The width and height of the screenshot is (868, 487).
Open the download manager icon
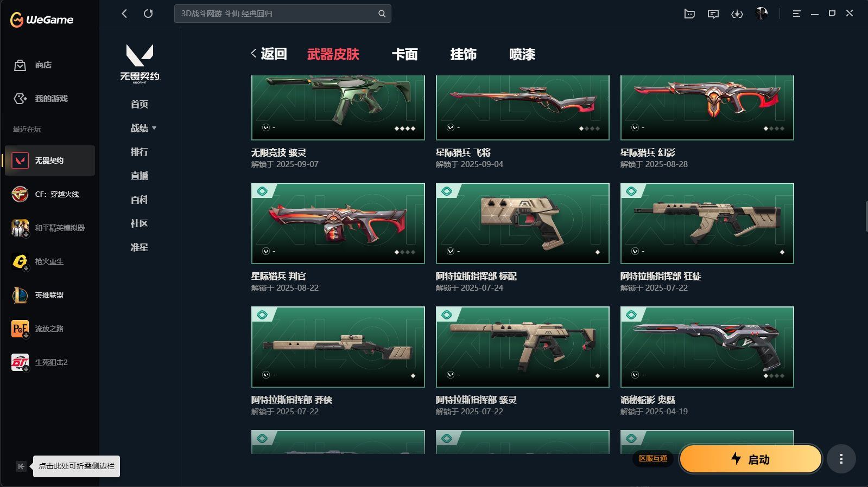click(737, 14)
